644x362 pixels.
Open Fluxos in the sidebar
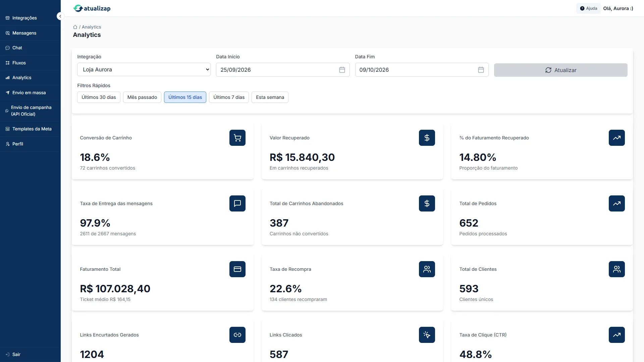pos(30,63)
